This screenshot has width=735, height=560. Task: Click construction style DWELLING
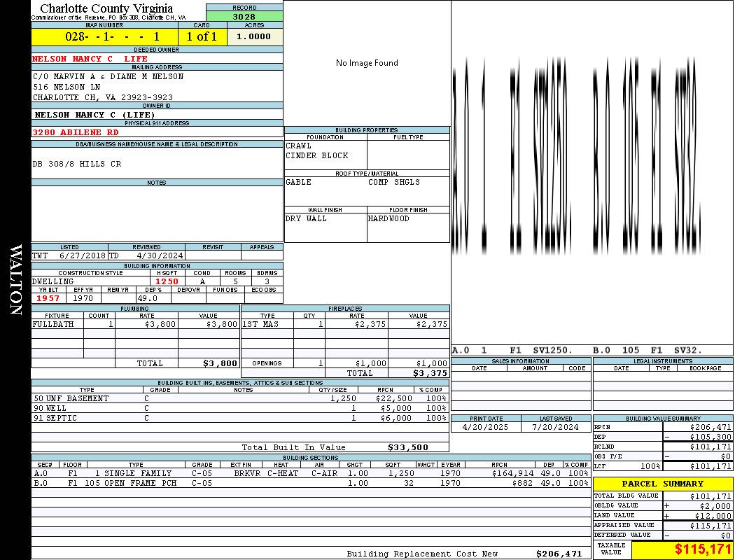click(x=53, y=281)
